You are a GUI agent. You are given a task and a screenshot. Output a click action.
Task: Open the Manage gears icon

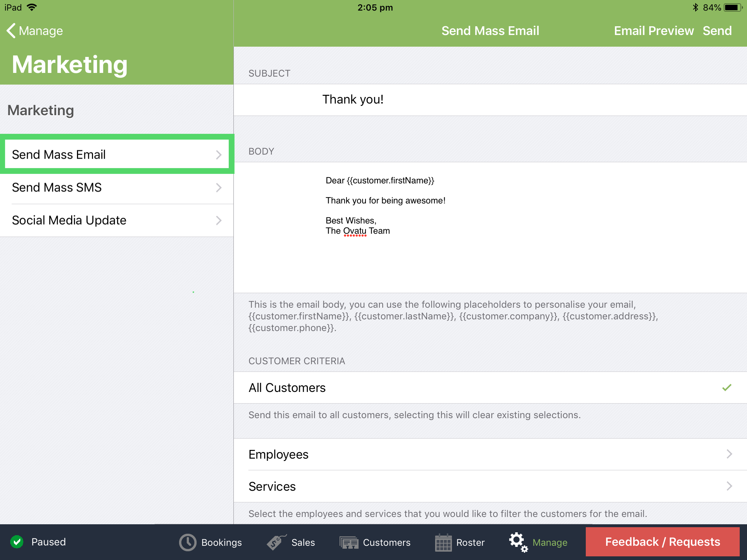518,542
